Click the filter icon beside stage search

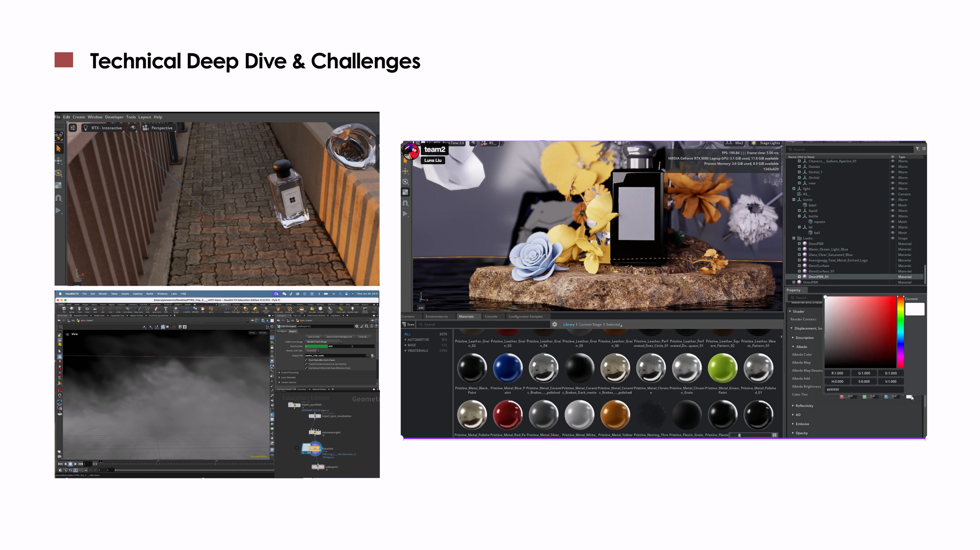917,149
